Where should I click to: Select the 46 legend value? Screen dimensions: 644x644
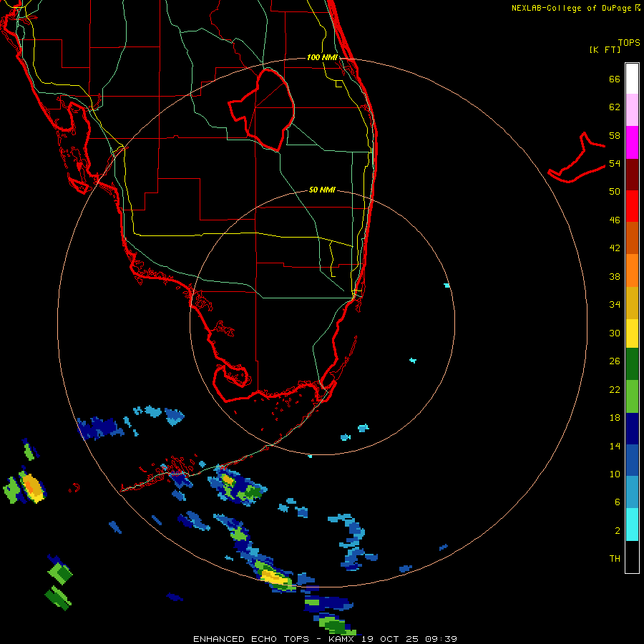point(615,220)
